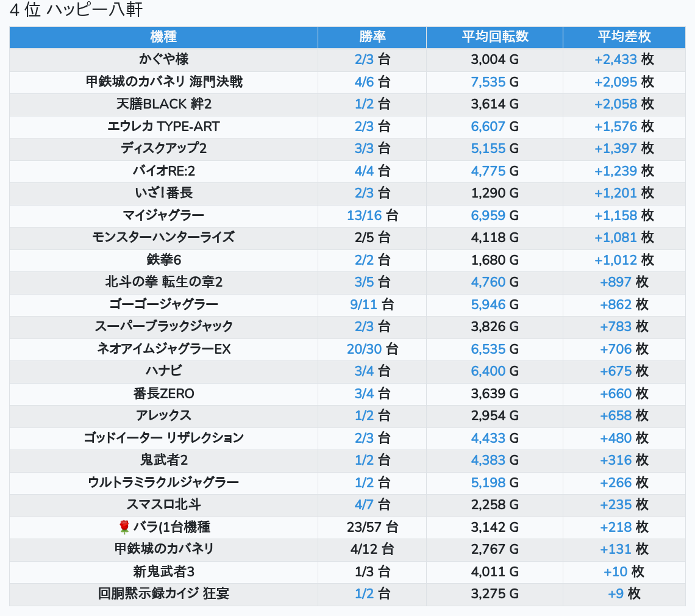Click the +10 difference for 新鬼武者3
The height and width of the screenshot is (616, 695).
[x=616, y=571]
